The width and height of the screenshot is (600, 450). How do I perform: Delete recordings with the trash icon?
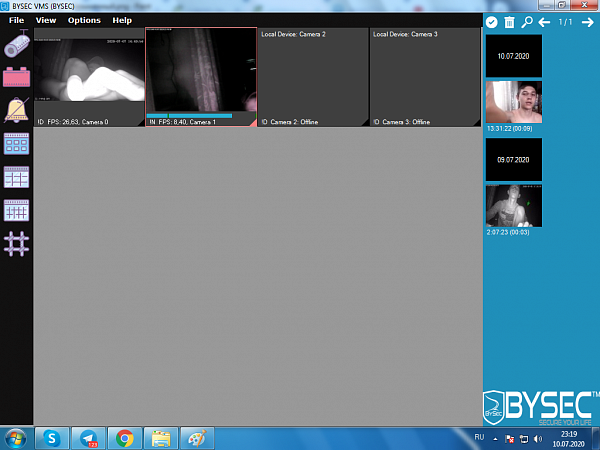[x=509, y=22]
